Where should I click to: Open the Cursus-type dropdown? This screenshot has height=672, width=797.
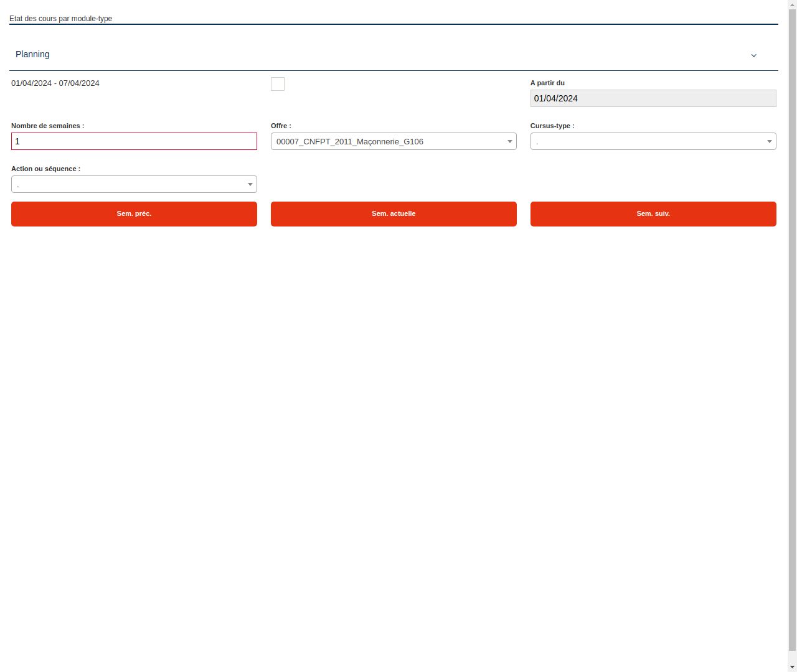653,141
